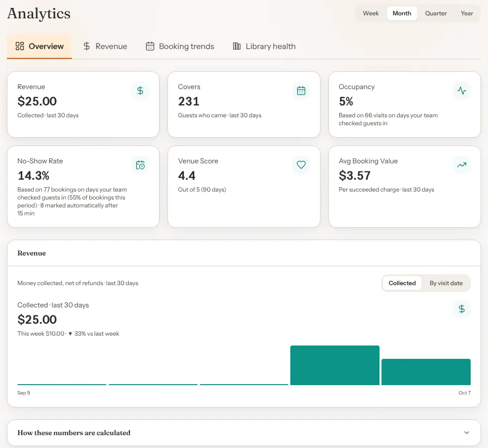Click the 4.4 Venue Score value
This screenshot has height=448, width=488.
coord(186,176)
